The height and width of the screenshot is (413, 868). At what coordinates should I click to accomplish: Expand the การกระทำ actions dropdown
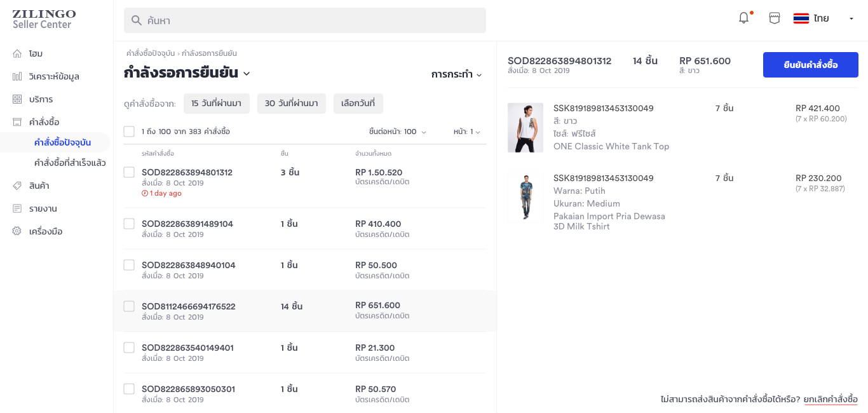[456, 75]
